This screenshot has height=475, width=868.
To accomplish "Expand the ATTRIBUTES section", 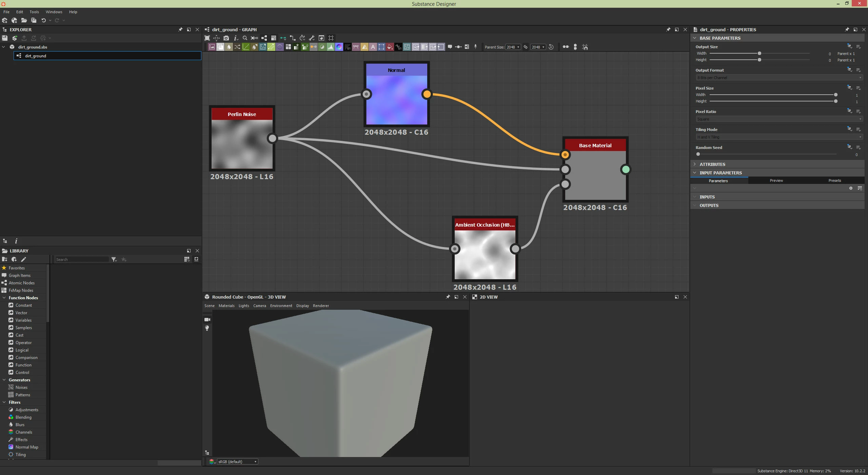I will click(712, 164).
